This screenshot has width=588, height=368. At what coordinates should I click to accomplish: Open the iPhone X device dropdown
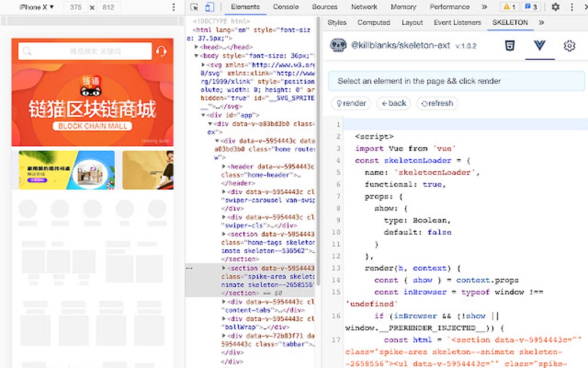[x=36, y=7]
